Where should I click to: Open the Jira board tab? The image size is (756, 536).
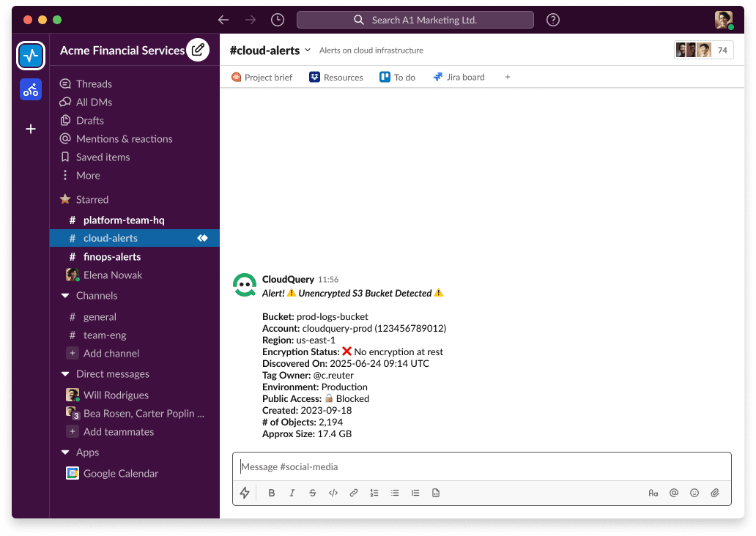click(x=459, y=77)
